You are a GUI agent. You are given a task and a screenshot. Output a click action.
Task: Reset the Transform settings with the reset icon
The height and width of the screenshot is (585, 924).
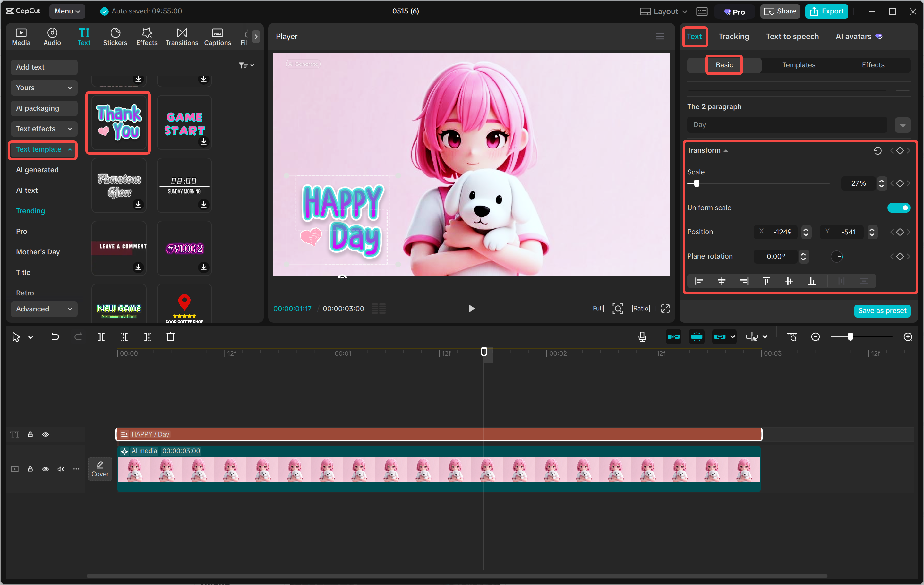point(877,150)
